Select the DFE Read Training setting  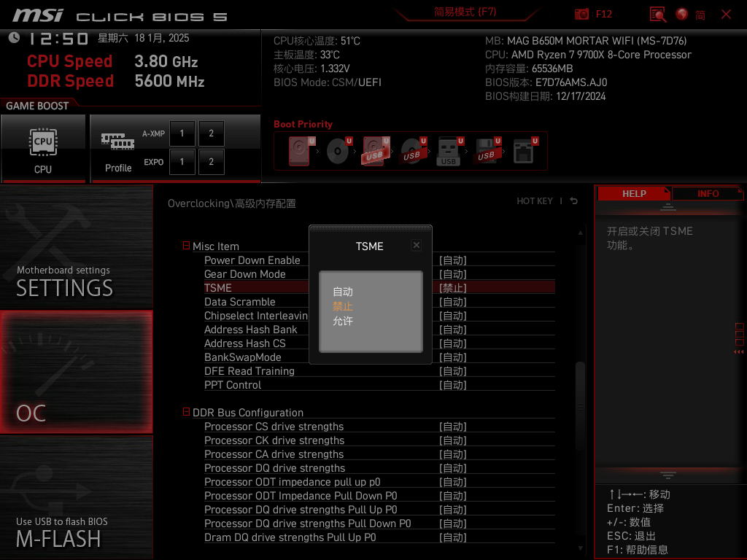tap(249, 371)
